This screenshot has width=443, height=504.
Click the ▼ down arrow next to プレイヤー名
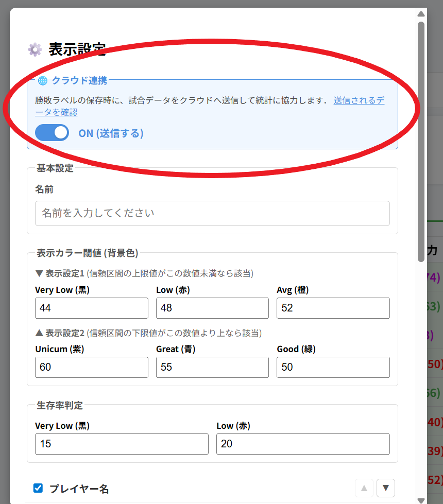tap(385, 488)
